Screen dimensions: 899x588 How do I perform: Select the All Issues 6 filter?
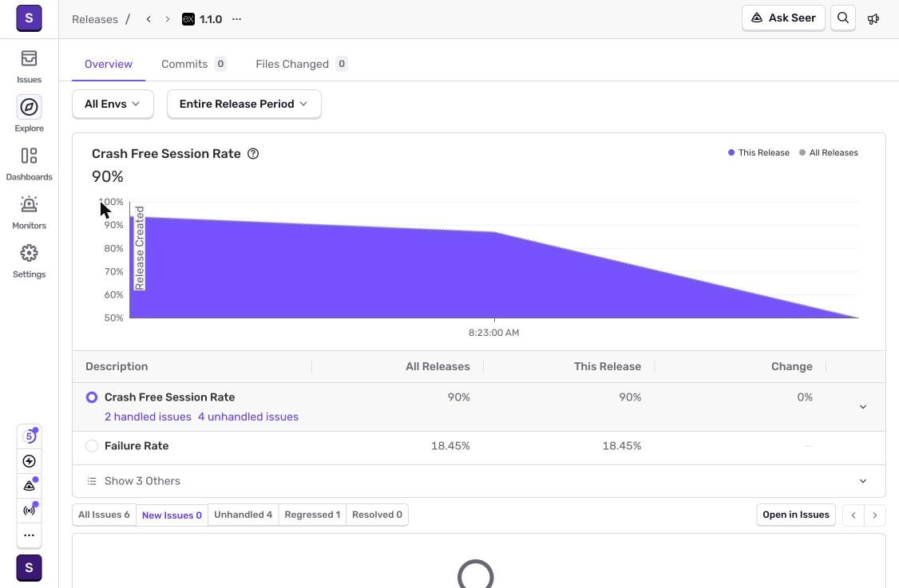(104, 515)
